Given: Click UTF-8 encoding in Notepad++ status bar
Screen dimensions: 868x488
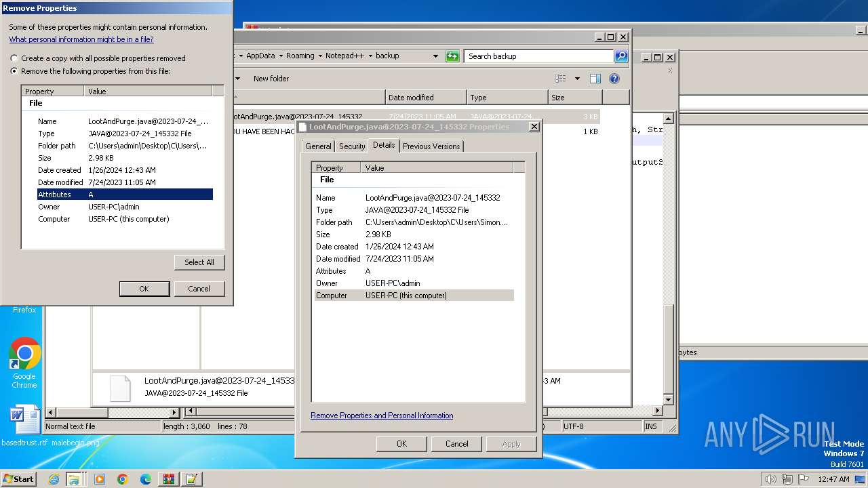Looking at the screenshot, I should (601, 426).
